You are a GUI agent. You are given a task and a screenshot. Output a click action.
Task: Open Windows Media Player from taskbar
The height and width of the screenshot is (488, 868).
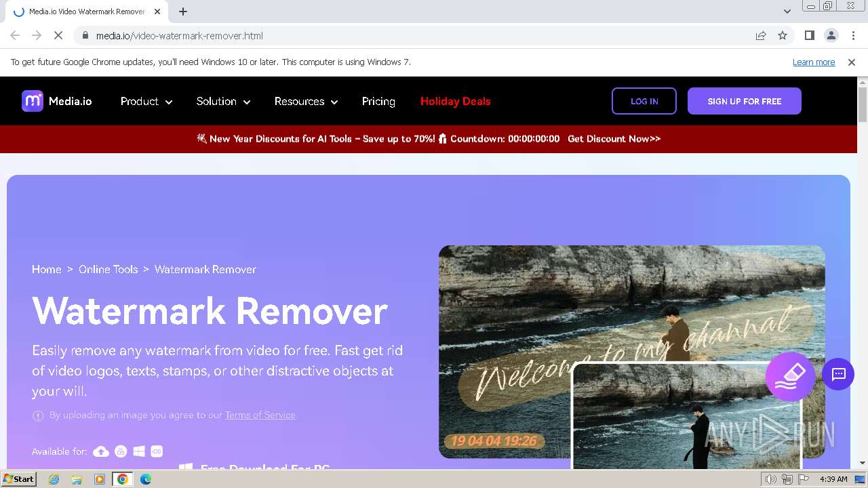tap(100, 479)
